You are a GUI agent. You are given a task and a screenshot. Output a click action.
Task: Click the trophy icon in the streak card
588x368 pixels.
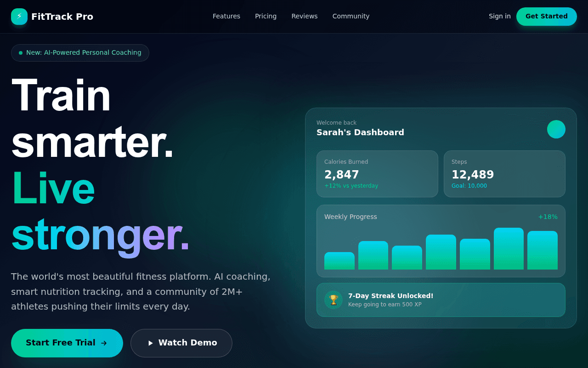(334, 300)
